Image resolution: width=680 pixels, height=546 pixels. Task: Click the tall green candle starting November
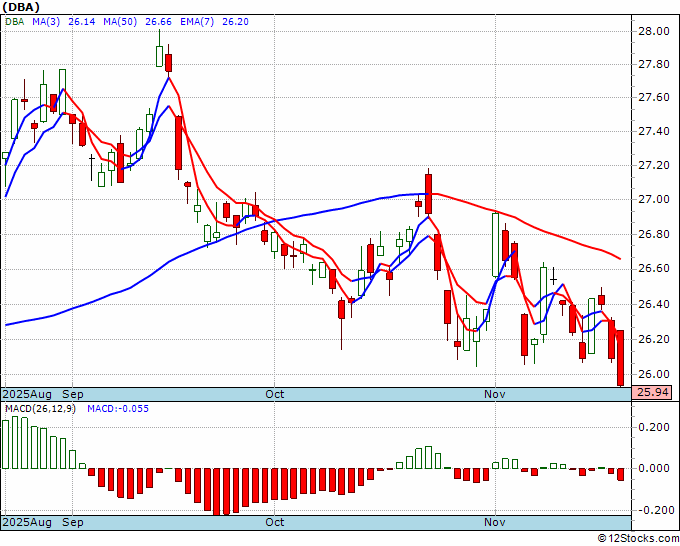[x=495, y=245]
